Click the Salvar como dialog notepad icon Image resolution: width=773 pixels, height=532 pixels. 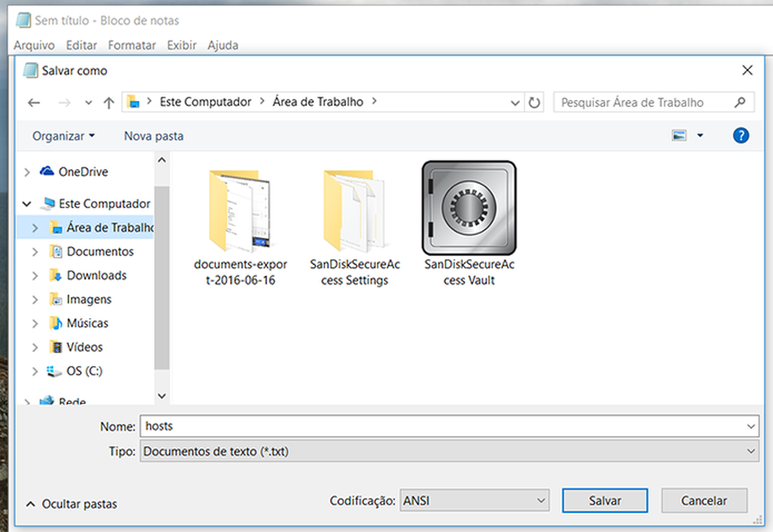pyautogui.click(x=31, y=70)
